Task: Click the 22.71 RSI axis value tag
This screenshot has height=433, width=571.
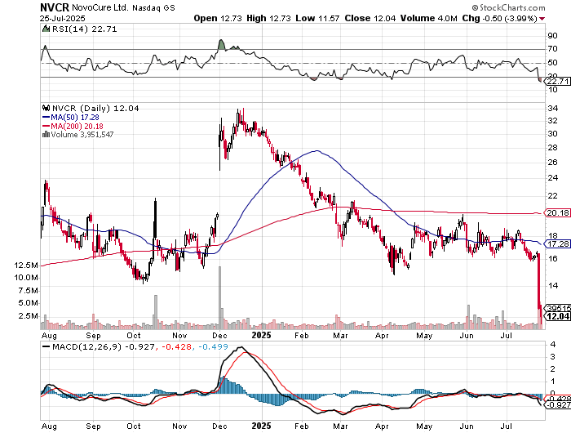Action: pyautogui.click(x=557, y=81)
